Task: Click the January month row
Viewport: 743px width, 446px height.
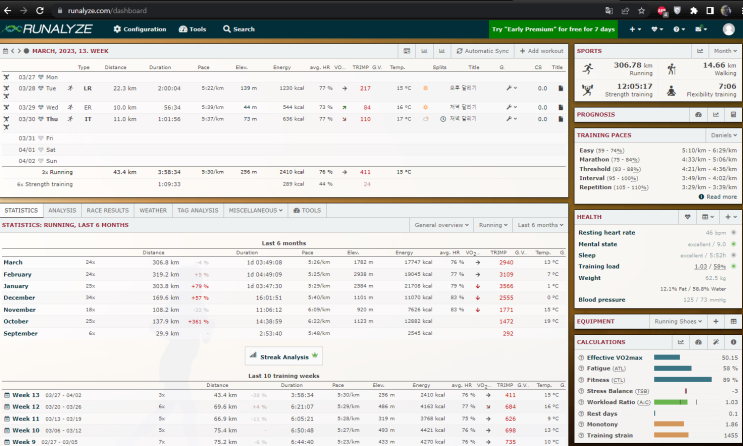Action: [283, 286]
